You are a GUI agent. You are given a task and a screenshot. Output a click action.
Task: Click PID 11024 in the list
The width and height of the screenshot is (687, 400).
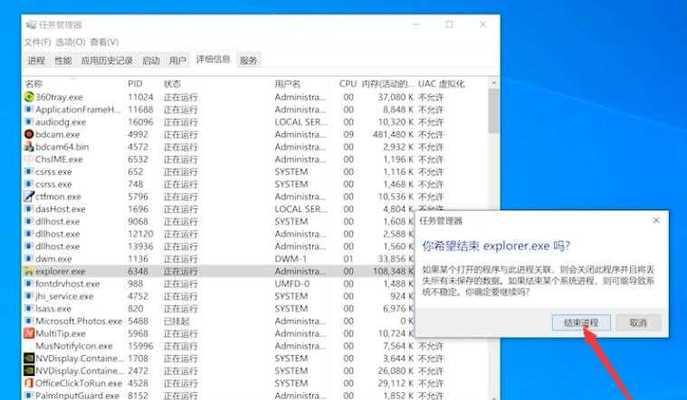click(141, 97)
